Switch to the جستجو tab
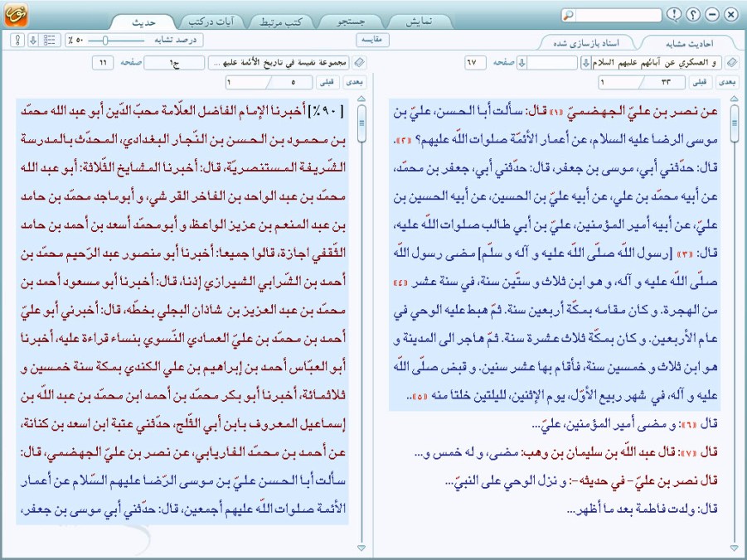 tap(351, 22)
